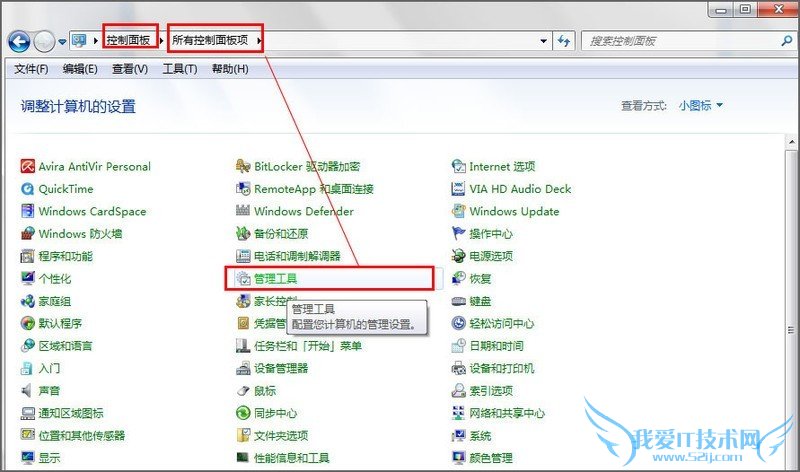Click the Back navigation button
Screen dimensions: 800x472
pos(19,41)
